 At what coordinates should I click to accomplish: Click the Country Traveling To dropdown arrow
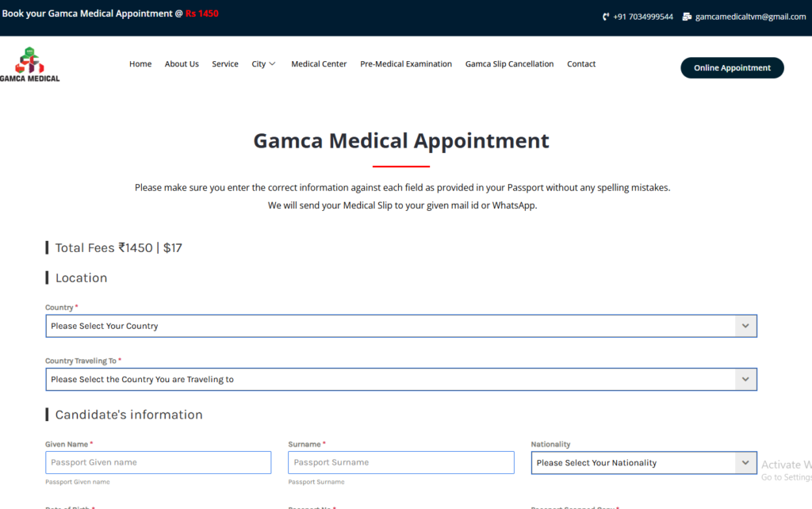[745, 379]
